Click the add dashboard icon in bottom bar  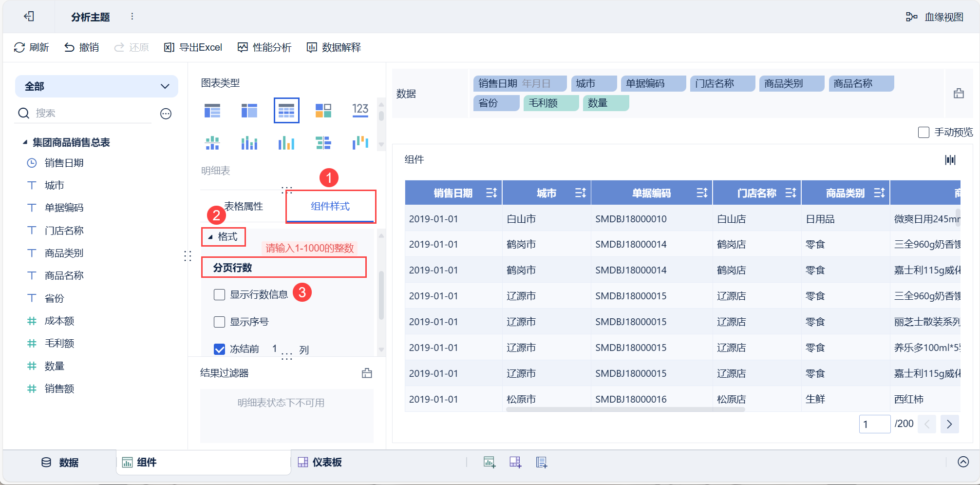(515, 462)
